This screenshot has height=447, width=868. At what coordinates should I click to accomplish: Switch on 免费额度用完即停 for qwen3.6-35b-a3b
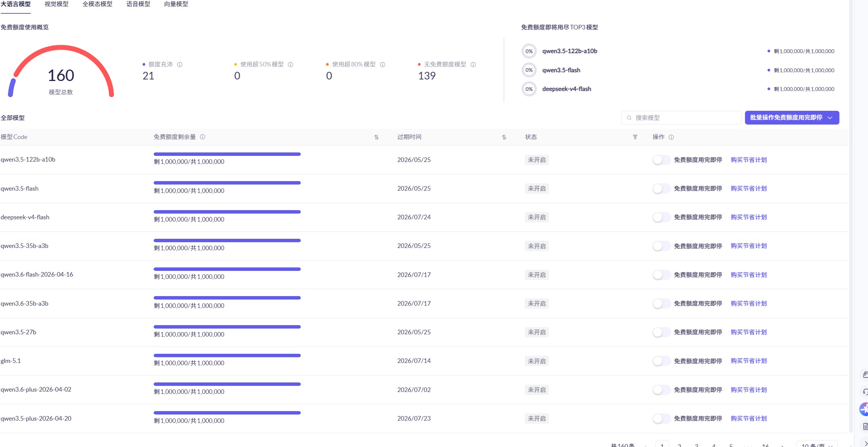662,303
